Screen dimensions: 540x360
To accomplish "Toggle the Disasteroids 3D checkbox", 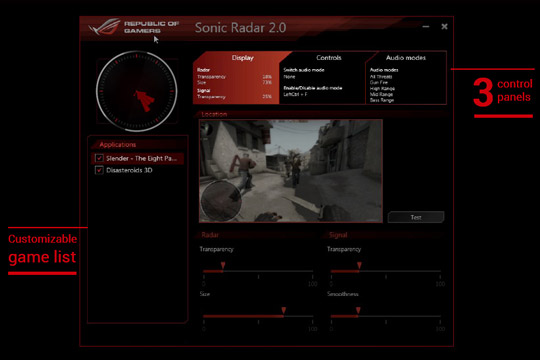I will [x=99, y=170].
